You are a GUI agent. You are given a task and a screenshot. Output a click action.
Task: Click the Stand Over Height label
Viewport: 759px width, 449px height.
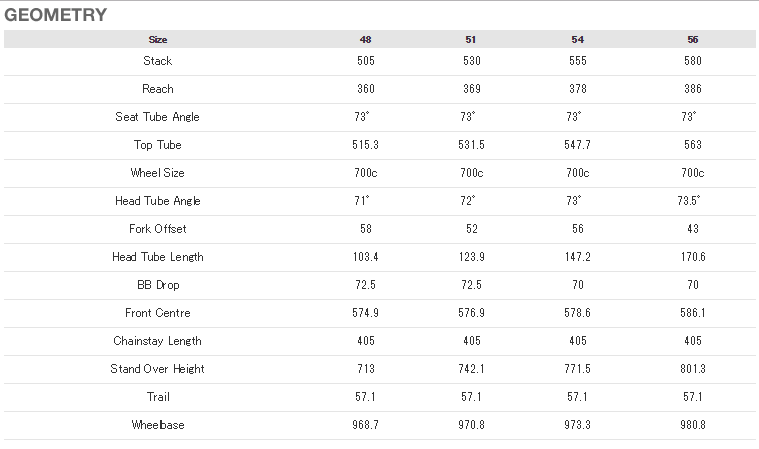click(x=157, y=369)
